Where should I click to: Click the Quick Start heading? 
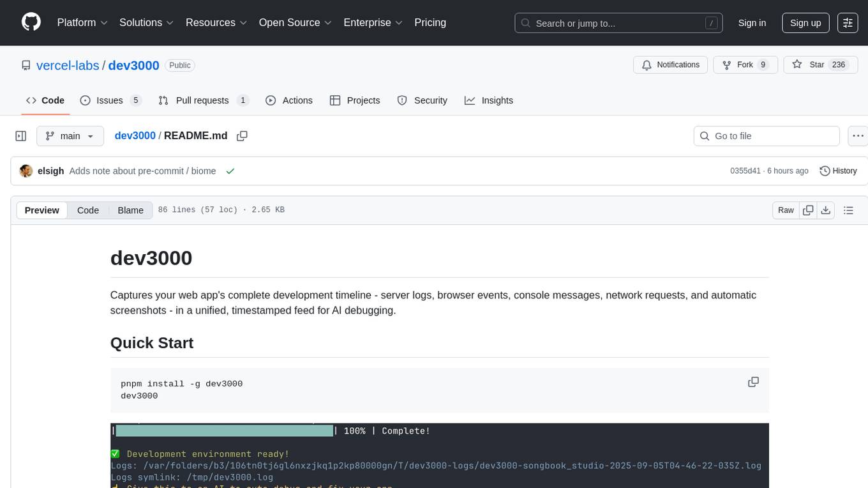pos(152,343)
